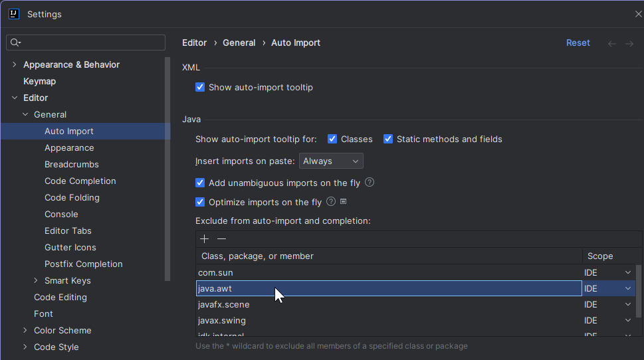Collapse the General tree node
The height and width of the screenshot is (360, 644).
25,114
